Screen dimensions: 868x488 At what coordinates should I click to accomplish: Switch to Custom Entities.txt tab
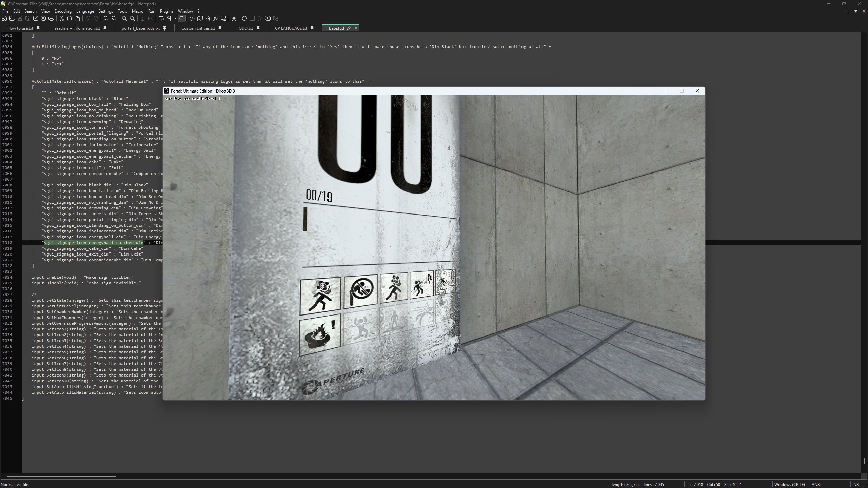[198, 28]
